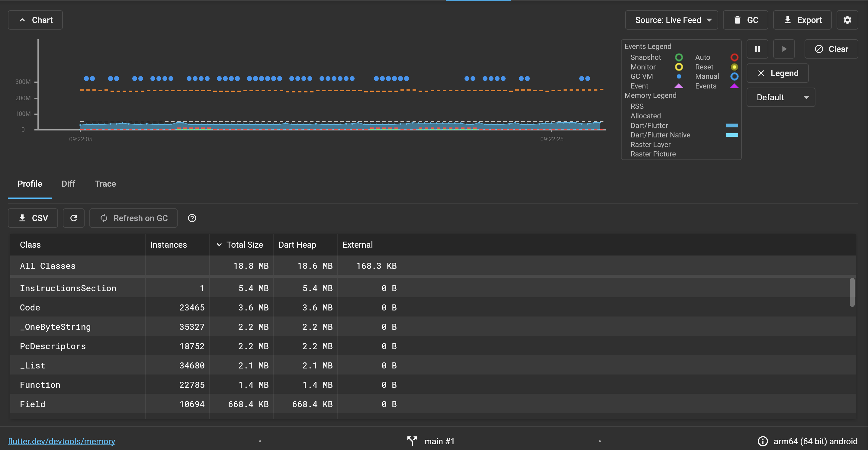Switch to the Trace tab

(x=105, y=184)
